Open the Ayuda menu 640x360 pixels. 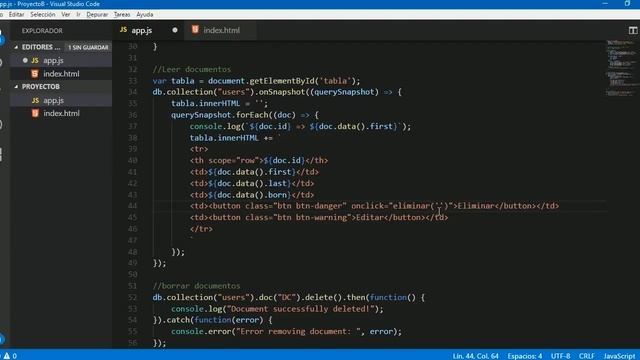144,15
